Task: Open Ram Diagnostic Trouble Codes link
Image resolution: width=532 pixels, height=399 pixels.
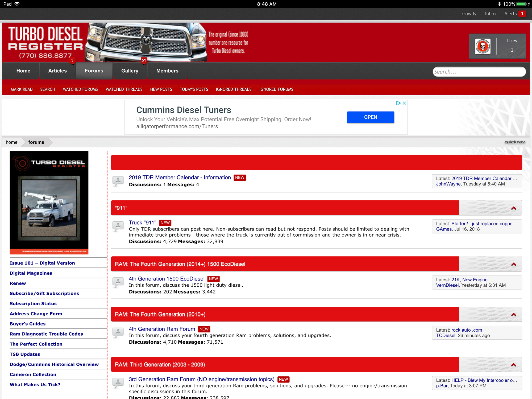Action: (x=46, y=334)
